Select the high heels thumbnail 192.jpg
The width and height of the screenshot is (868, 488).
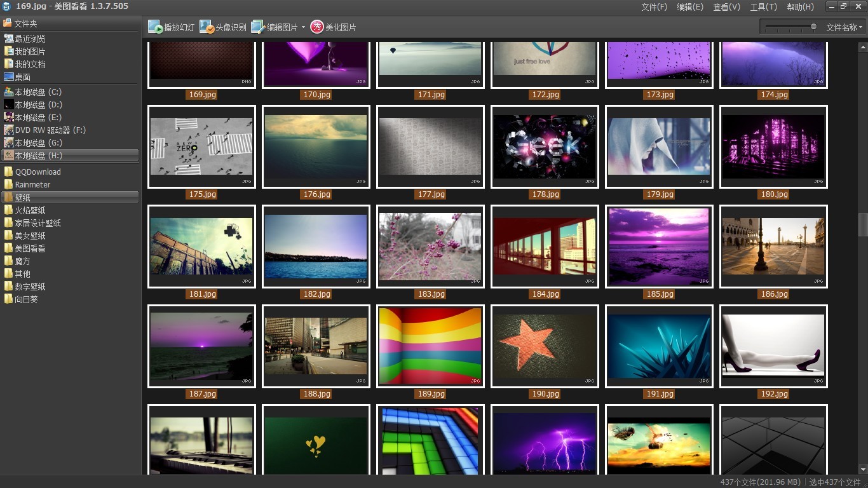pos(773,346)
